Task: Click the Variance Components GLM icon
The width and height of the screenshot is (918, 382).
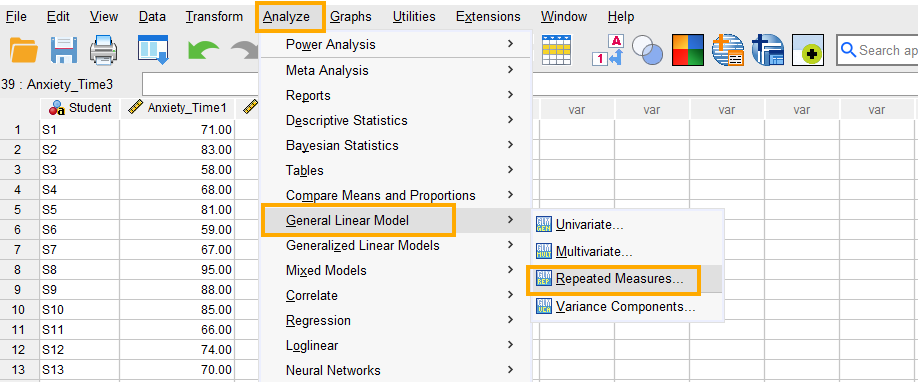Action: coord(543,306)
